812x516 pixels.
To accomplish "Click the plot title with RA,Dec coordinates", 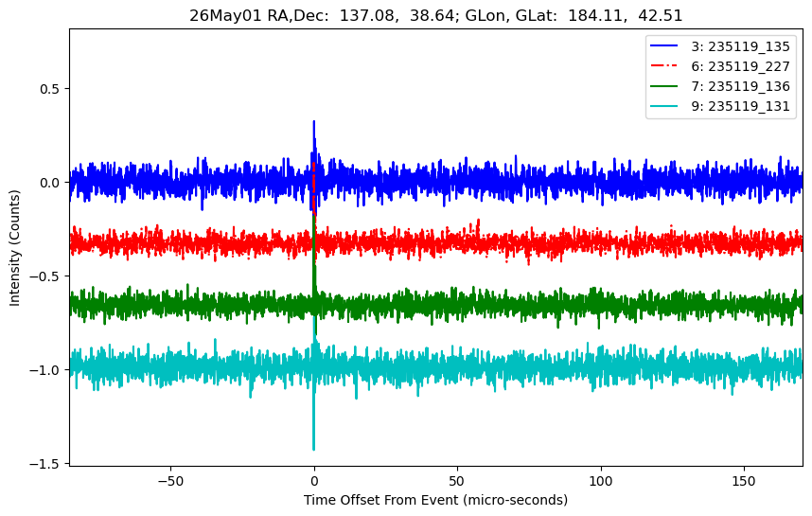I will pyautogui.click(x=436, y=15).
